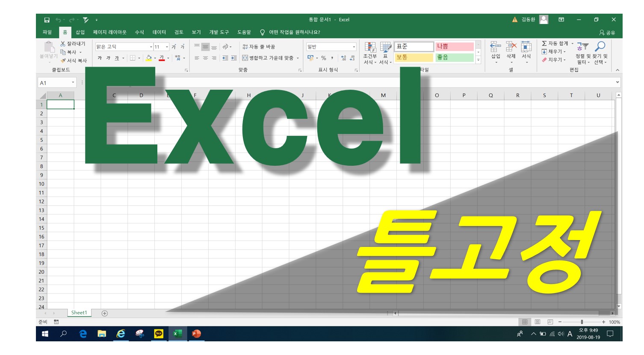Click the decrease indent icon
Screen dimensions: 644x355
225,58
